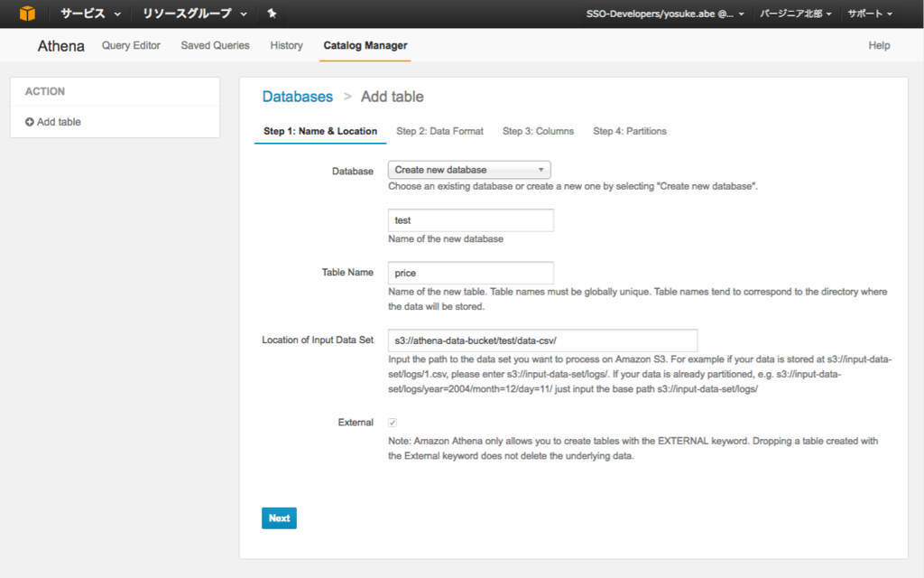Open Step 4: Partitions tab

click(x=629, y=131)
